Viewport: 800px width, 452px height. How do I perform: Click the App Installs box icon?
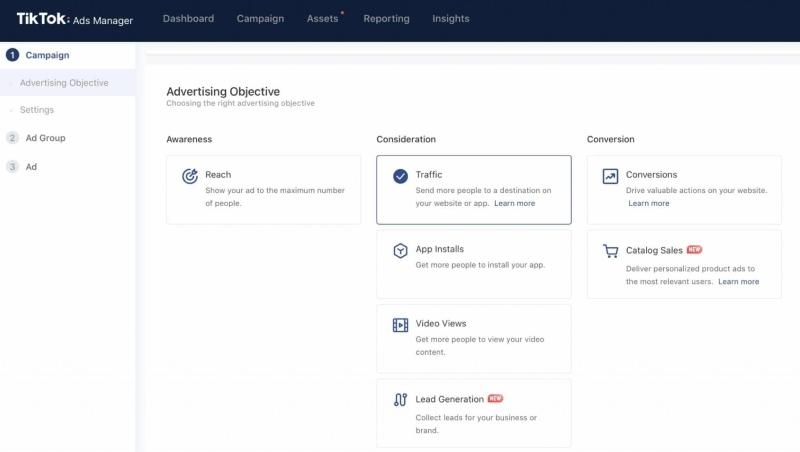point(401,250)
